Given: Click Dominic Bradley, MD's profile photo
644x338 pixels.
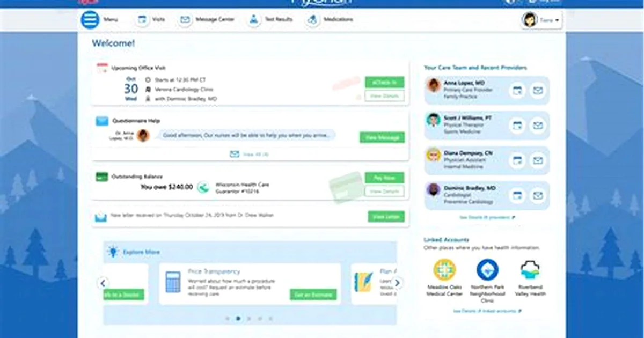Looking at the screenshot, I should (x=434, y=190).
